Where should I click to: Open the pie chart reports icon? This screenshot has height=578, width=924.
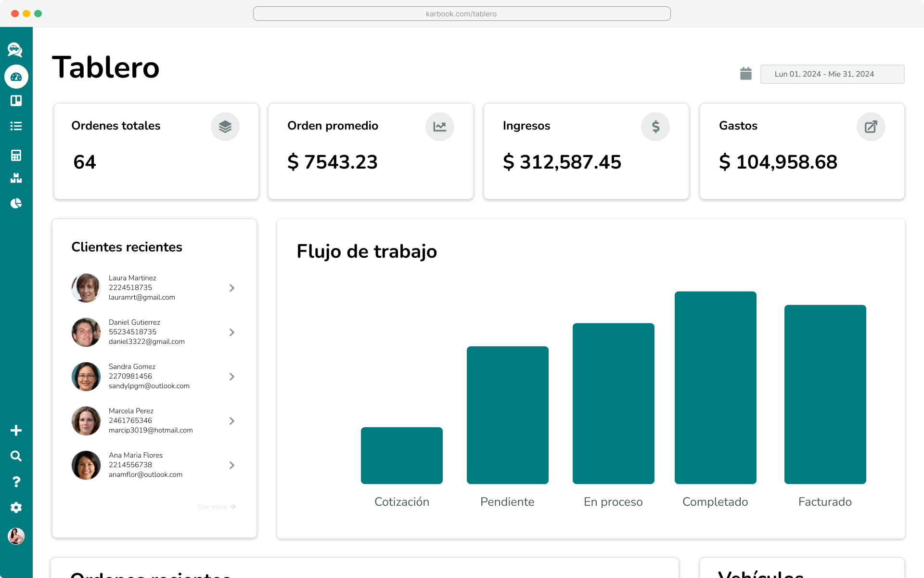[16, 203]
